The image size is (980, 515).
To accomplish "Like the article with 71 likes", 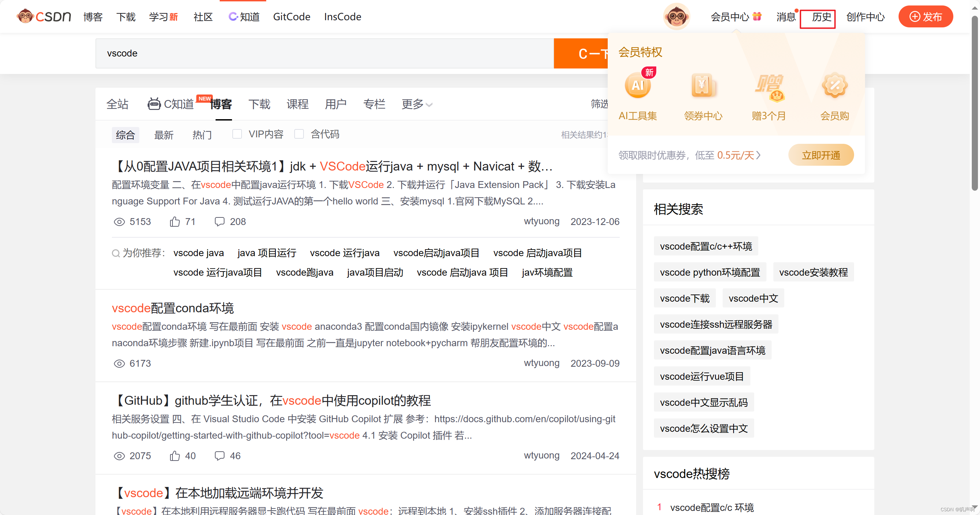I will coord(175,222).
